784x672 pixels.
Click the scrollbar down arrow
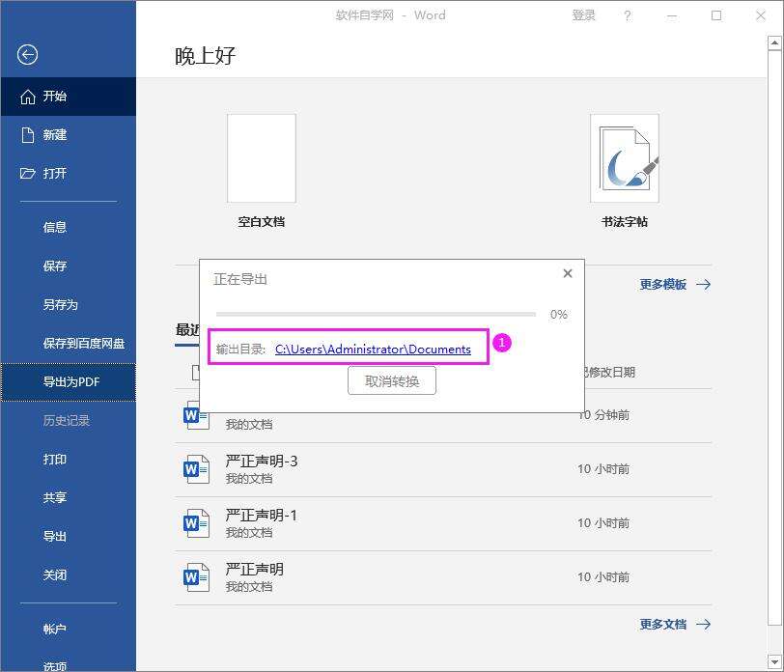(774, 661)
